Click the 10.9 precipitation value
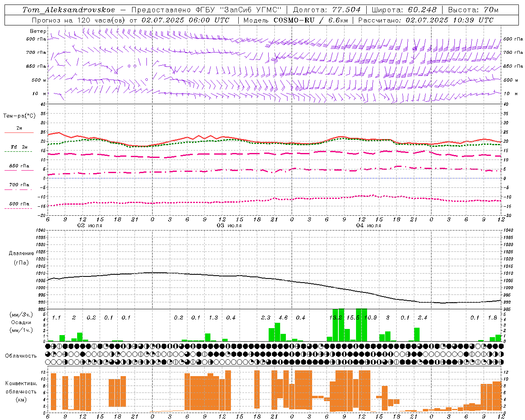 tap(370, 318)
